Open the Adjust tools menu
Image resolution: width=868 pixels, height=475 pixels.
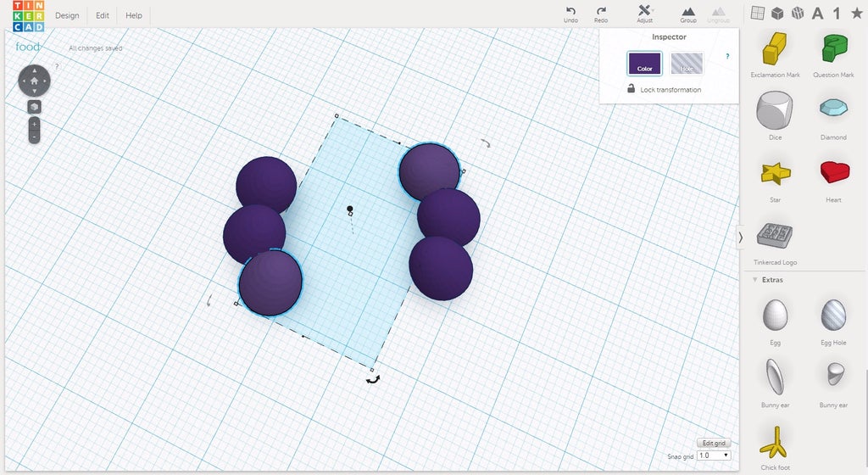(645, 14)
